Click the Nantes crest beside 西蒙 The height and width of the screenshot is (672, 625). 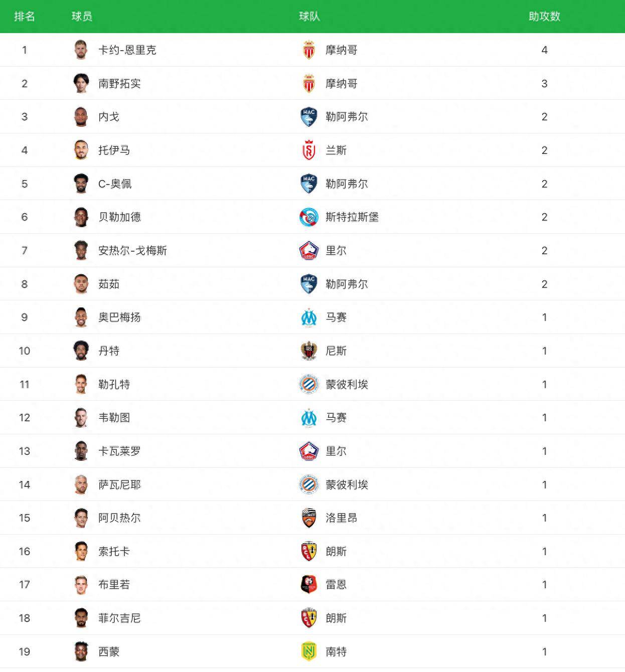tap(309, 651)
